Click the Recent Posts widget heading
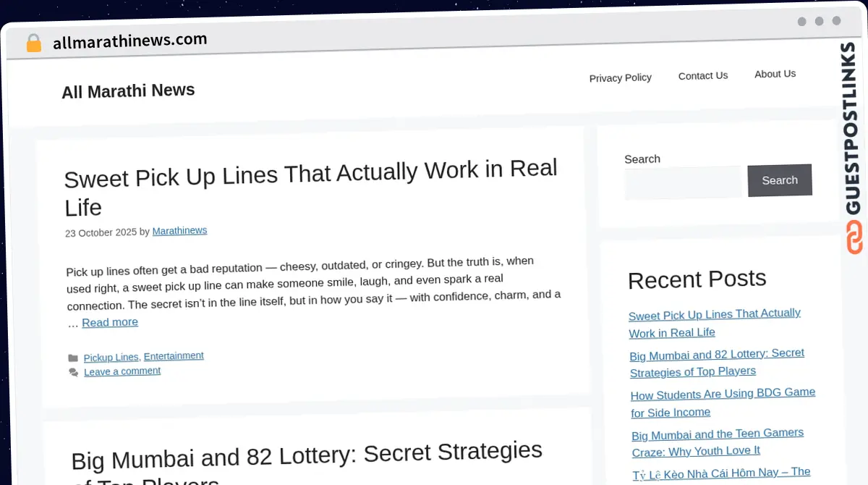Image resolution: width=868 pixels, height=485 pixels. pos(697,279)
